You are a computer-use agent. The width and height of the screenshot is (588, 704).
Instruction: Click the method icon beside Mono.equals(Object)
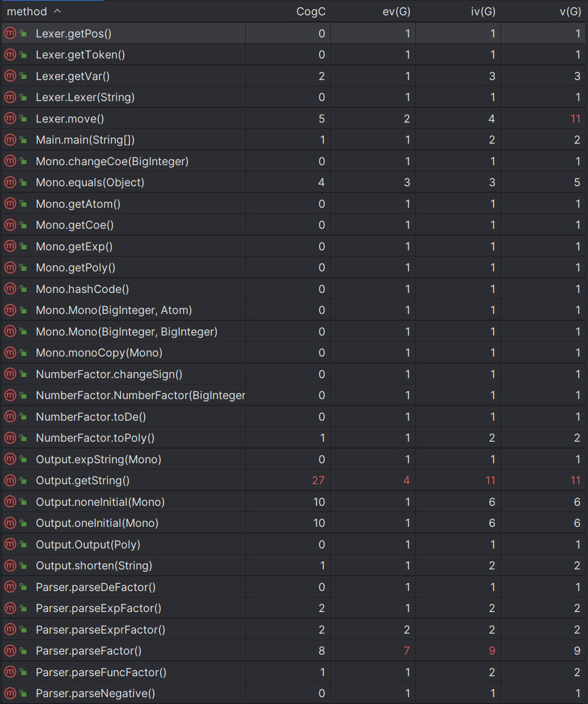(x=10, y=182)
